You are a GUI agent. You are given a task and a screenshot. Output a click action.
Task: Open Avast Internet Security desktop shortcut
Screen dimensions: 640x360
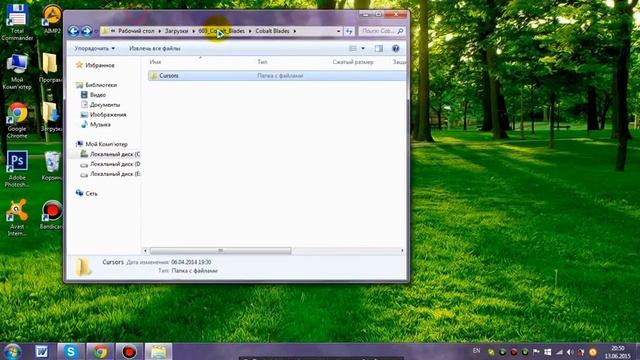[x=17, y=218]
